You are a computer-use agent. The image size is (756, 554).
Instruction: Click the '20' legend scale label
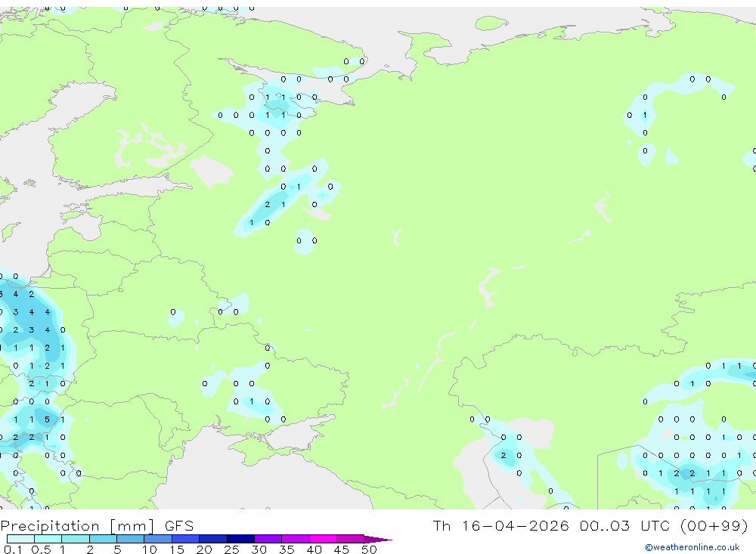[204, 549]
